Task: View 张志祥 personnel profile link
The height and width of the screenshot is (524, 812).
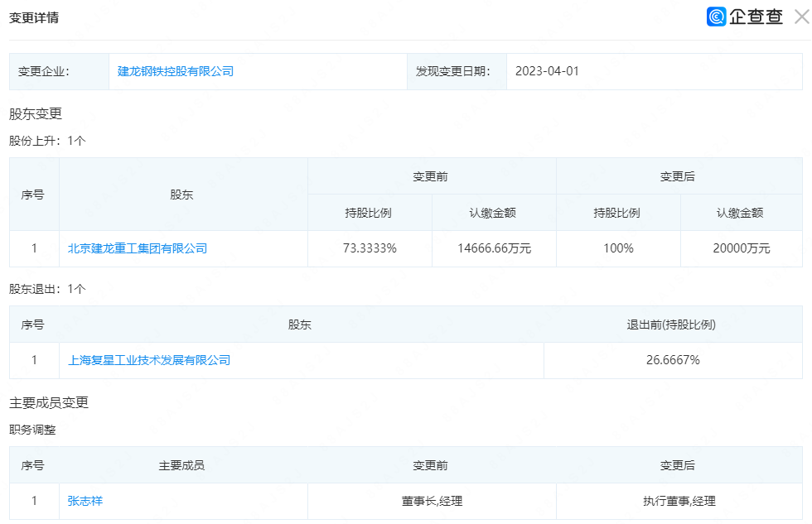Action: click(x=84, y=501)
